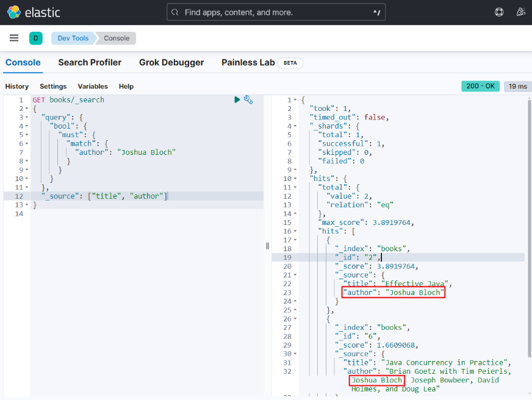The height and width of the screenshot is (400, 532).
Task: Click the Elastic logo
Action: pyautogui.click(x=34, y=12)
